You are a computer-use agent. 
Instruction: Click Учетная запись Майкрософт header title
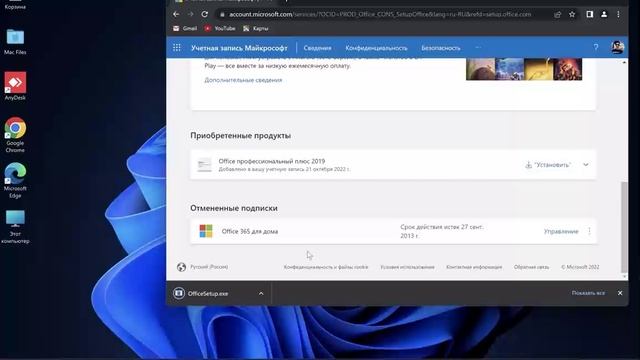(239, 48)
